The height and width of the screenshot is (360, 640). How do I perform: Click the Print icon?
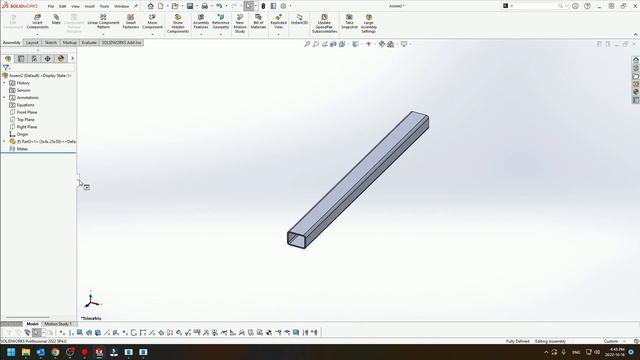click(204, 6)
